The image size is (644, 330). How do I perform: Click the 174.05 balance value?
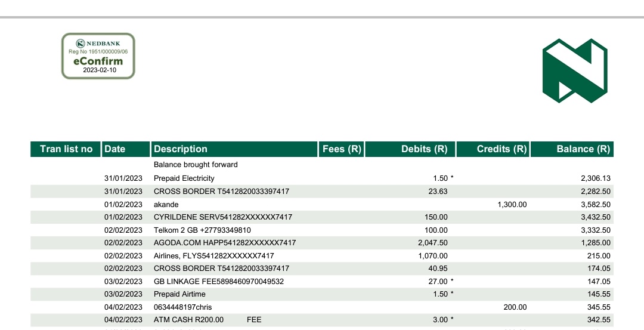pyautogui.click(x=599, y=269)
